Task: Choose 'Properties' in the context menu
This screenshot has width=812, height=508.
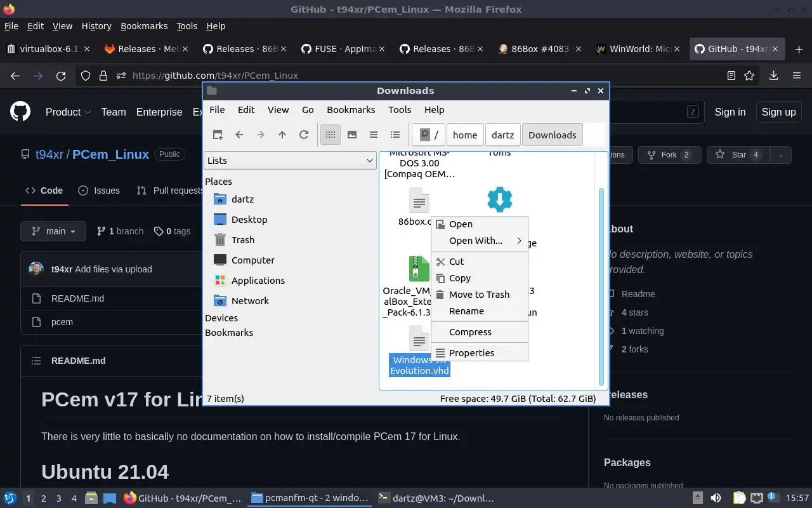Action: (480, 353)
